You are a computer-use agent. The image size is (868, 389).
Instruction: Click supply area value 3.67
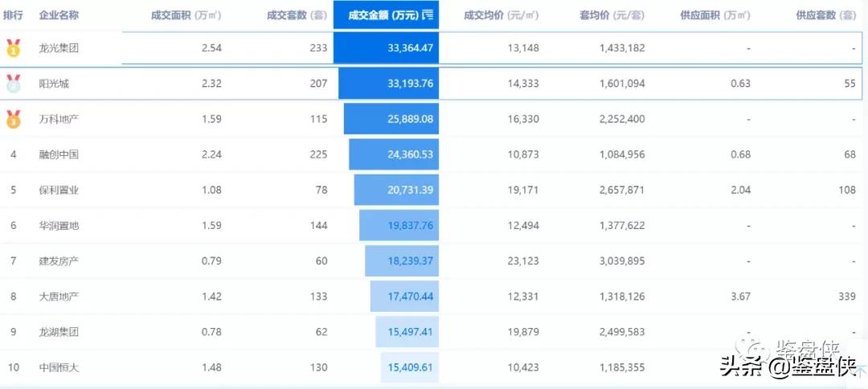click(x=741, y=296)
